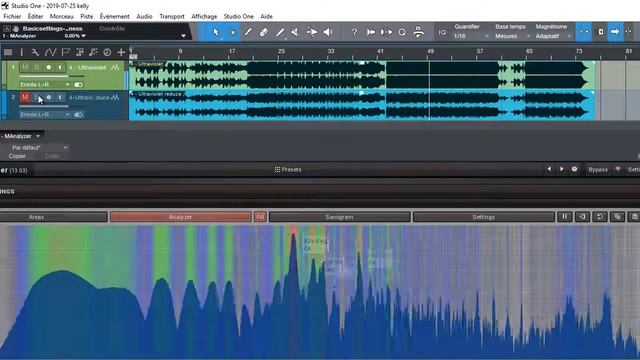Open the chord track note icon

coord(93,52)
